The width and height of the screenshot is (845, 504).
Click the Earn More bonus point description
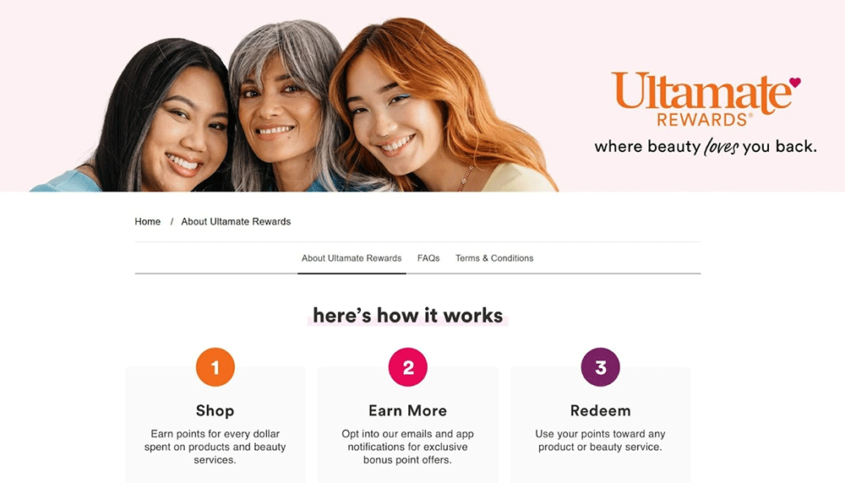[x=408, y=447]
